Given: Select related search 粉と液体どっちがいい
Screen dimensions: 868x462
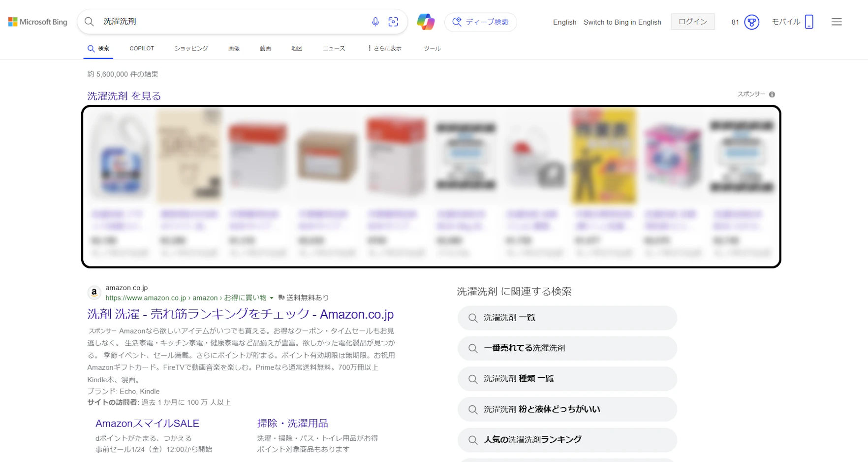Looking at the screenshot, I should pos(567,410).
